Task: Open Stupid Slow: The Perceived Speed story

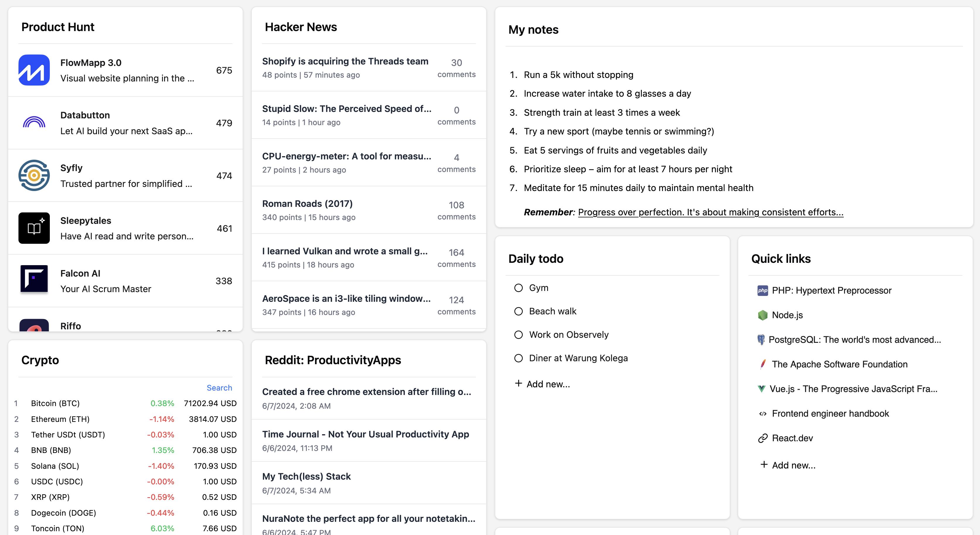Action: pyautogui.click(x=347, y=109)
